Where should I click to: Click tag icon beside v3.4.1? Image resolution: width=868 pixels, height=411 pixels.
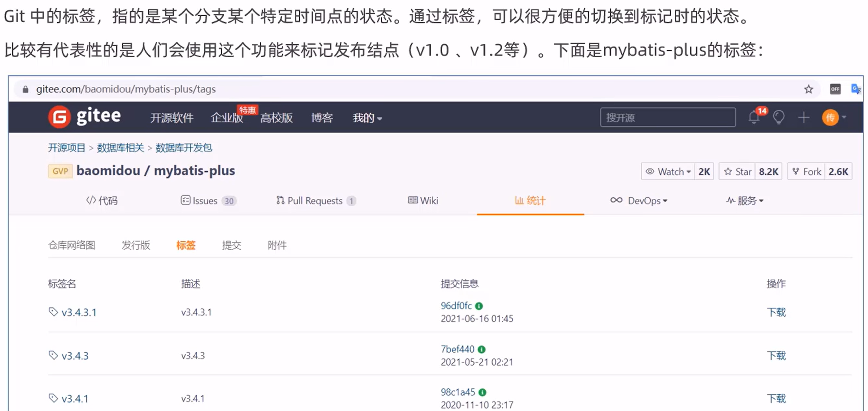tap(53, 398)
